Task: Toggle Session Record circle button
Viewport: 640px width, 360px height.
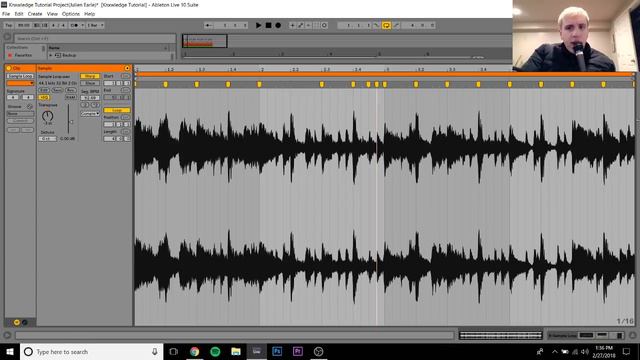Action: pos(324,25)
